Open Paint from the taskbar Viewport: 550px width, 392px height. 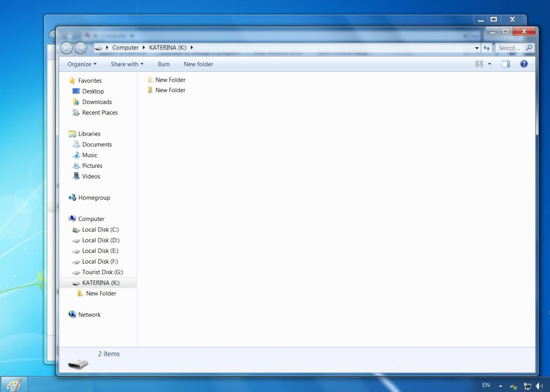pos(14,384)
